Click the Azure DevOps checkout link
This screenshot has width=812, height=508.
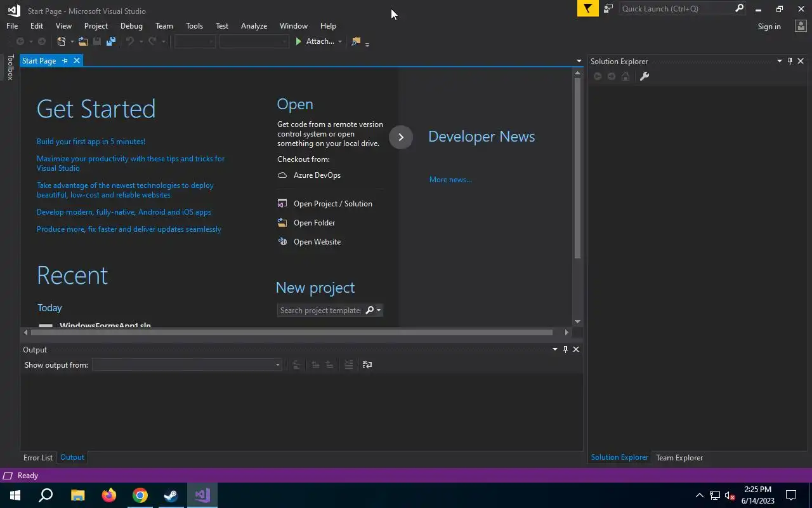[x=317, y=175]
